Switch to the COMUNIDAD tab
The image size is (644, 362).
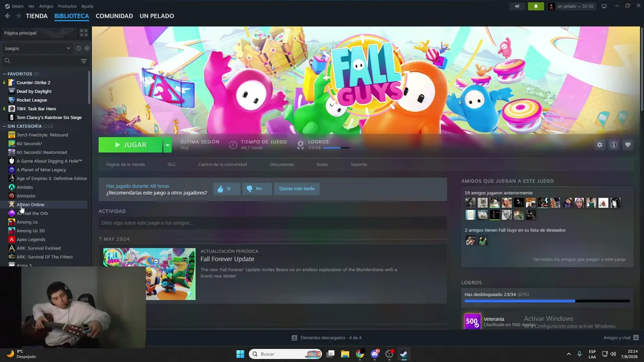coord(114,16)
